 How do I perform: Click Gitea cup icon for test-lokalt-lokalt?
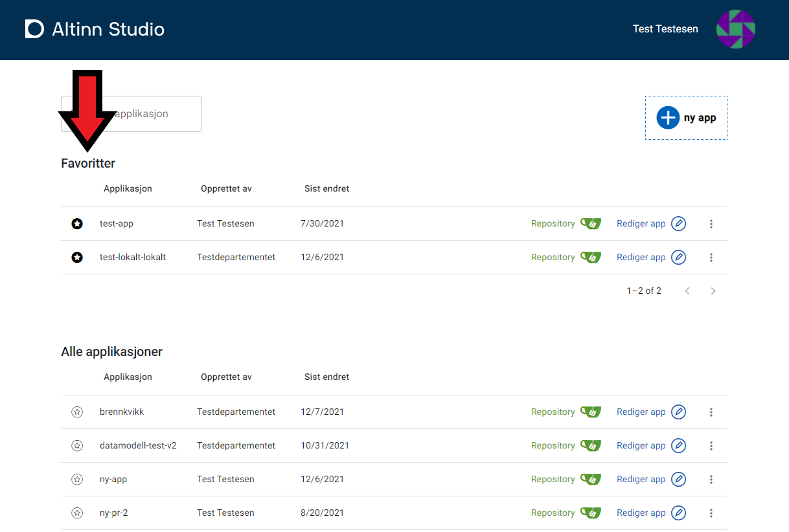[590, 257]
